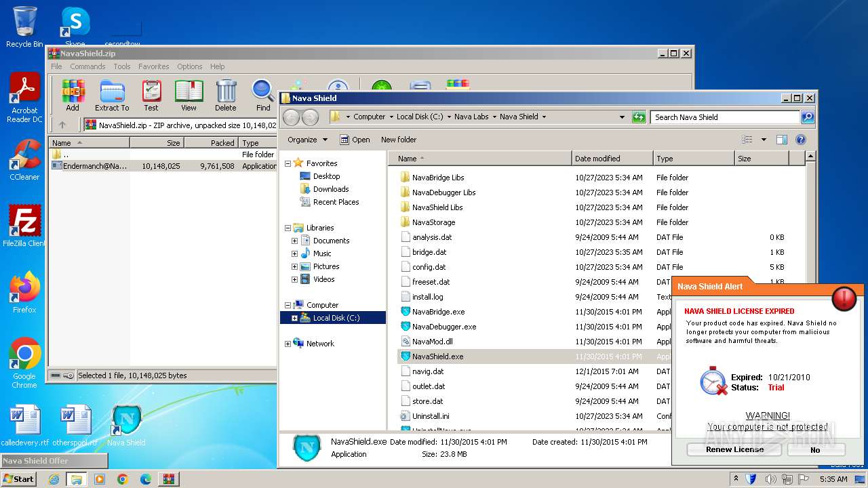
Task: Open the Organize dropdown menu
Action: [307, 140]
